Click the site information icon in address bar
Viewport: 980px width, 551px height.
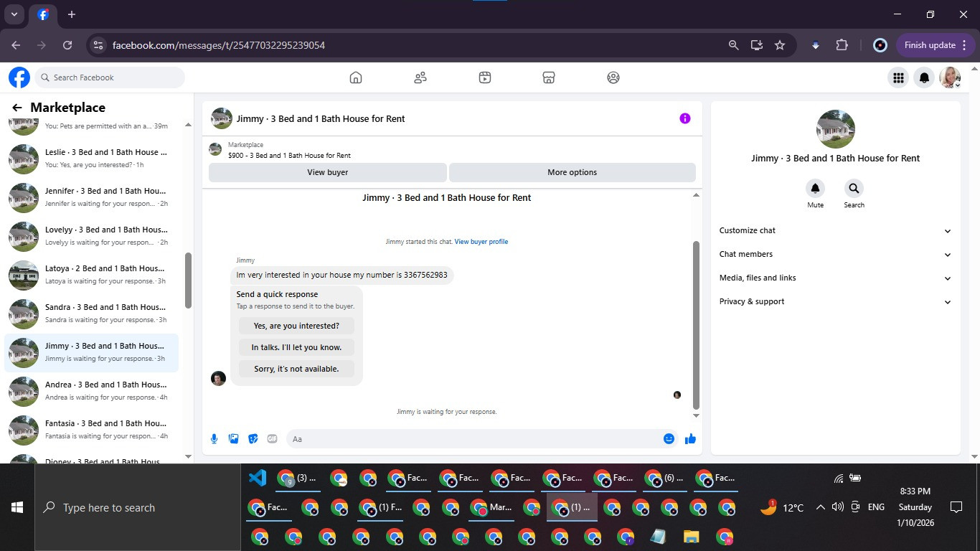[x=98, y=45]
